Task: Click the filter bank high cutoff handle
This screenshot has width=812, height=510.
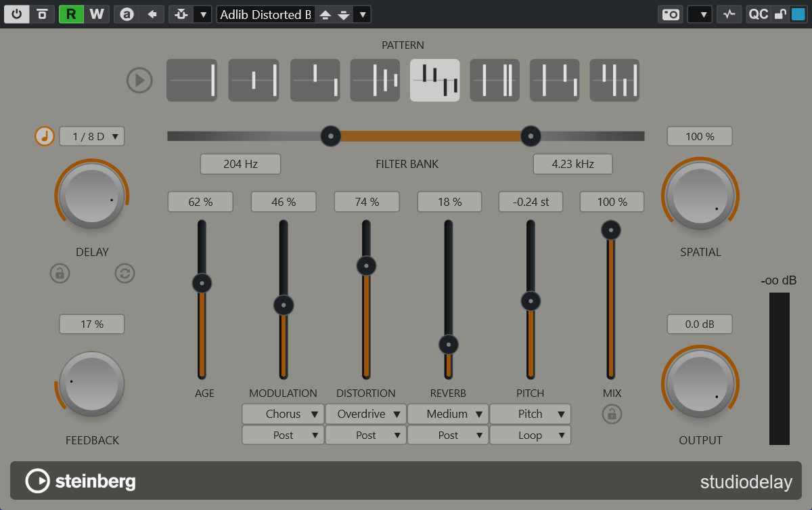Action: click(531, 136)
